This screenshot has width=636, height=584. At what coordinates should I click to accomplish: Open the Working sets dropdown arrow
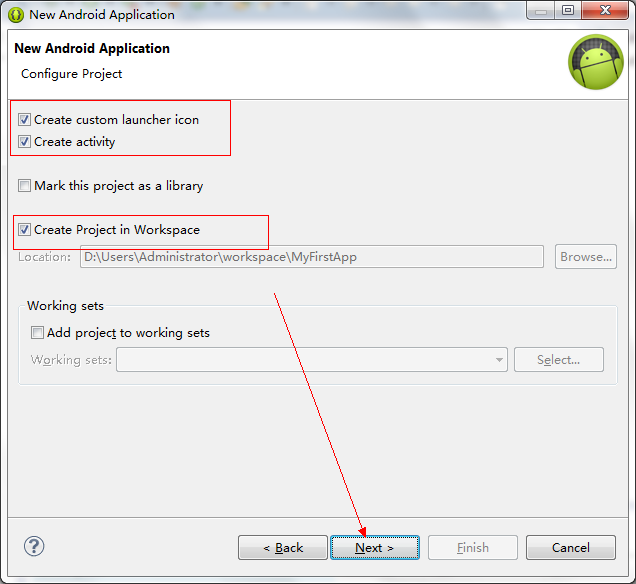click(x=499, y=360)
